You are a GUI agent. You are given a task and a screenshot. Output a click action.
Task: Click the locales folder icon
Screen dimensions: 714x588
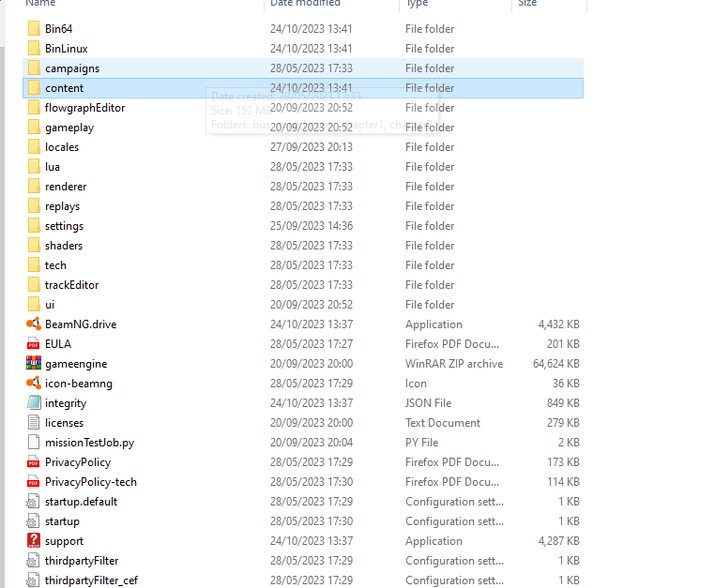34,147
